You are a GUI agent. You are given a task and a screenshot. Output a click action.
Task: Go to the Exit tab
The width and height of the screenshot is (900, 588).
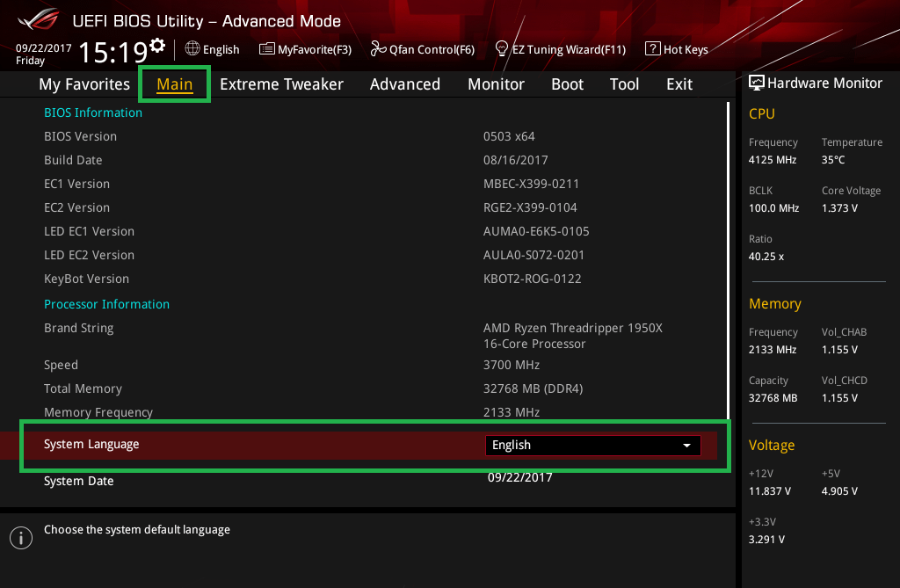[x=679, y=84]
